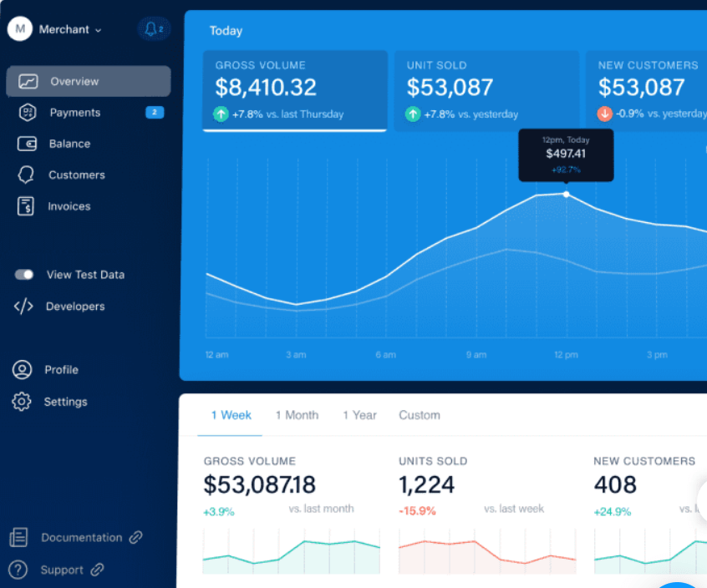Click the Overview chart icon
707x588 pixels.
(x=28, y=82)
